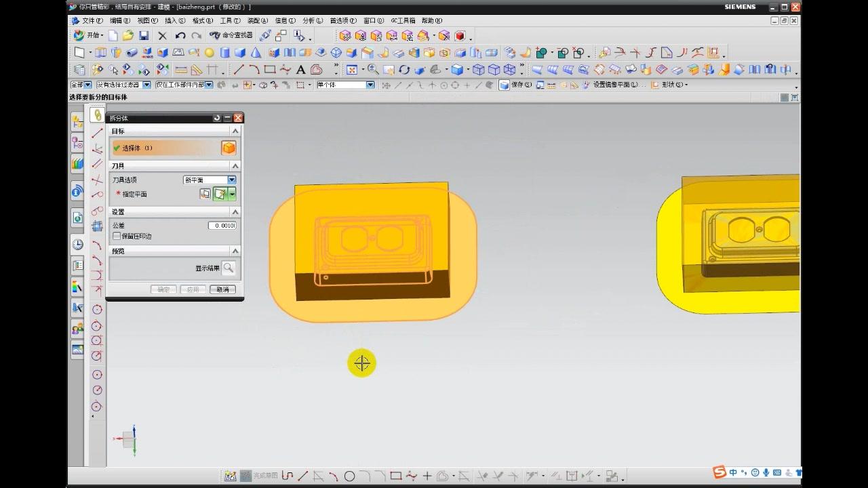868x488 pixels.
Task: Toggle the center snap point option
Action: click(443, 85)
